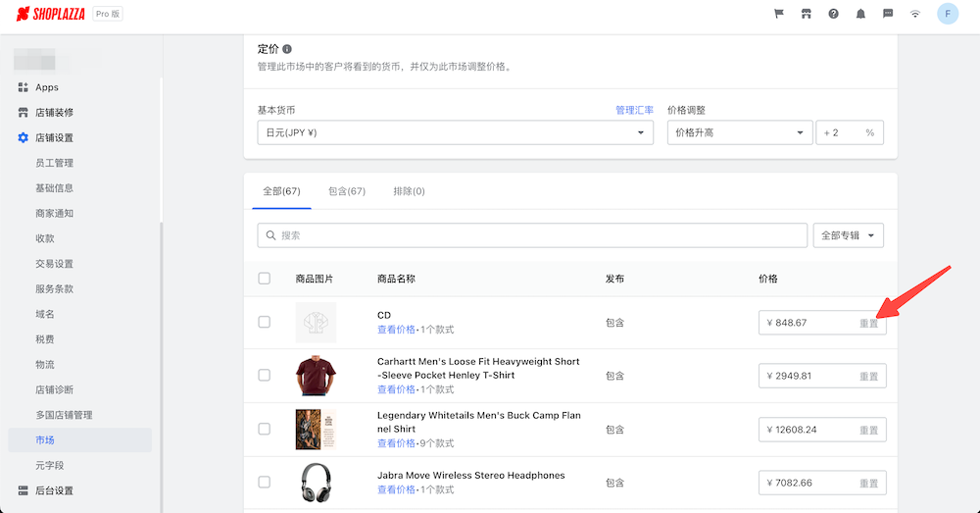The image size is (980, 513).
Task: Switch to the 包含(67) tab
Action: [x=347, y=191]
